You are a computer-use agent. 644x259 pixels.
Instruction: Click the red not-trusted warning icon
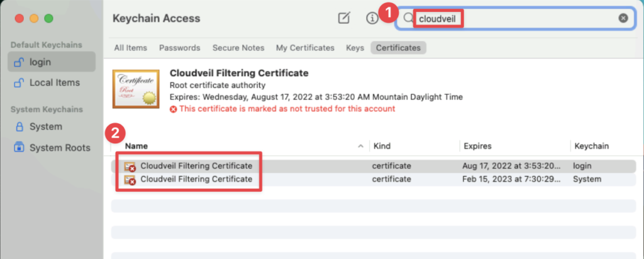[x=174, y=109]
